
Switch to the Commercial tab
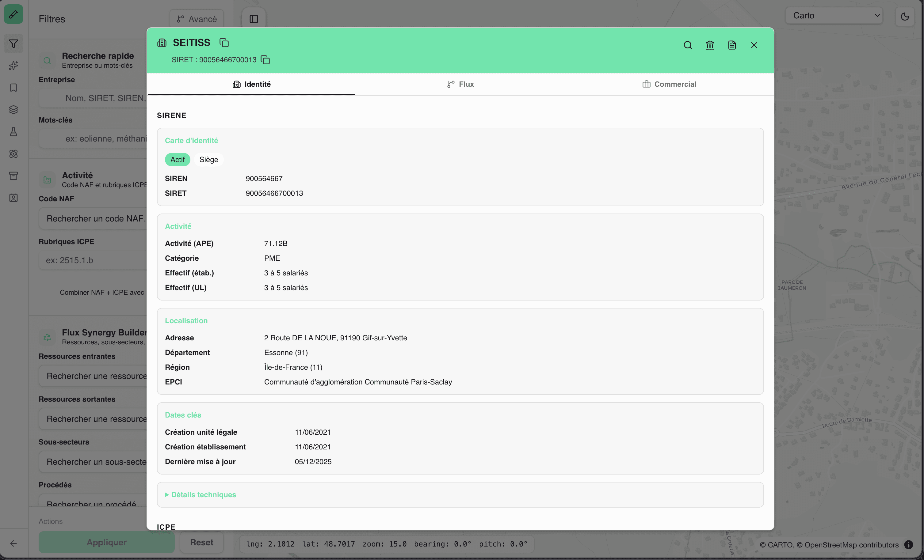click(669, 84)
